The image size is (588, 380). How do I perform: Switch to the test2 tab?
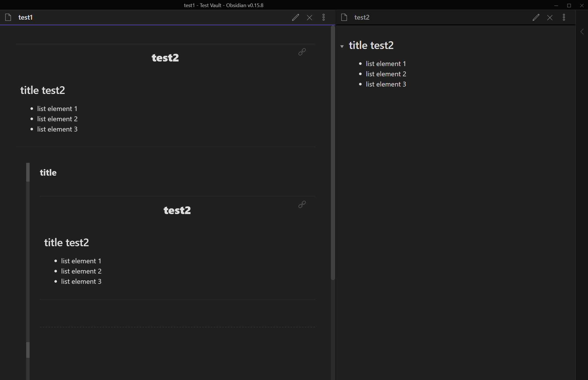tap(362, 17)
